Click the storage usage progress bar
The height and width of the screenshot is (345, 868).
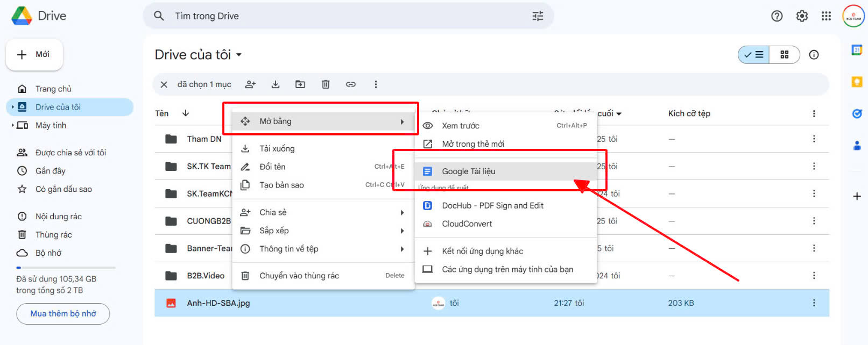(x=66, y=268)
